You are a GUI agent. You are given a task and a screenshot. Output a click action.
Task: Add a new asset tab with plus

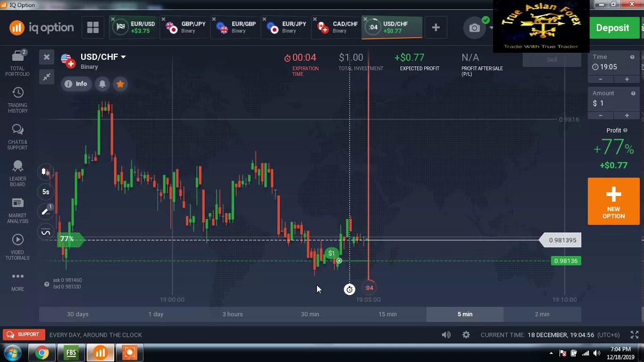(436, 28)
